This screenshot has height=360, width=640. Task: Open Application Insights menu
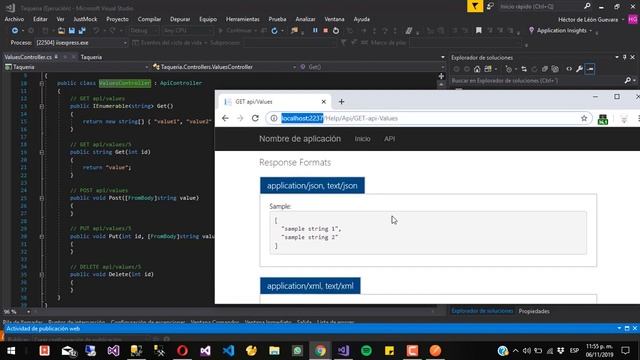click(x=560, y=31)
